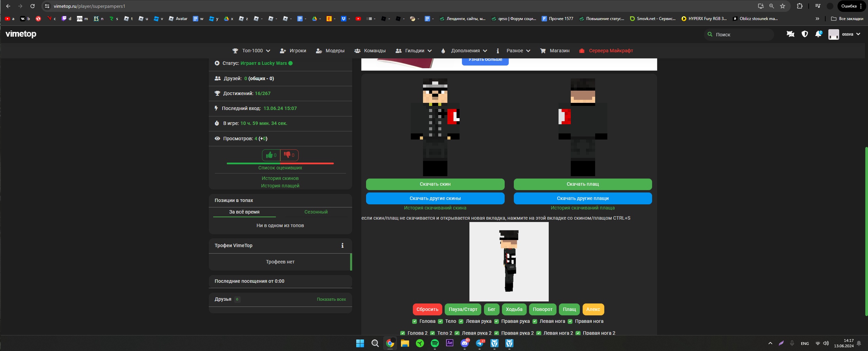Uncheck the Голова checkbox
Screen dimensions: 868x351
pos(414,321)
